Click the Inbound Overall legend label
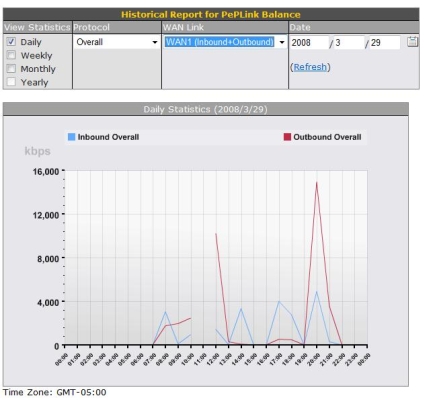Image resolution: width=425 pixels, height=400 pixels. tap(108, 137)
